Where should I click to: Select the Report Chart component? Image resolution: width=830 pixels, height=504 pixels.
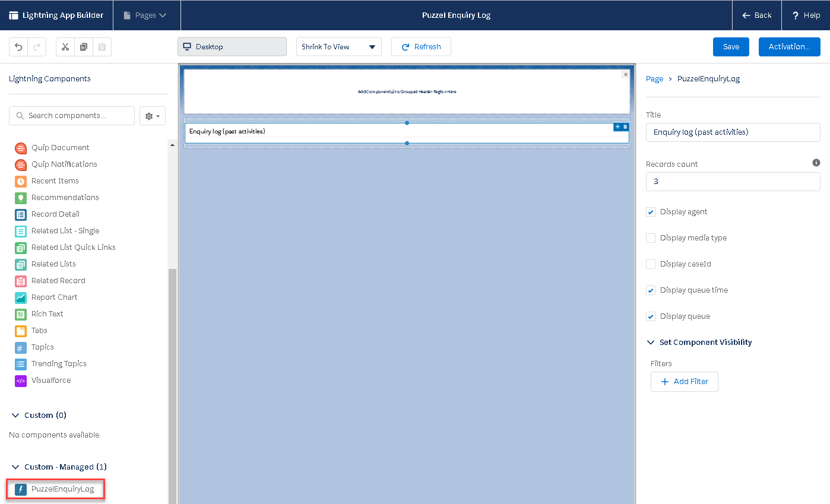point(54,297)
